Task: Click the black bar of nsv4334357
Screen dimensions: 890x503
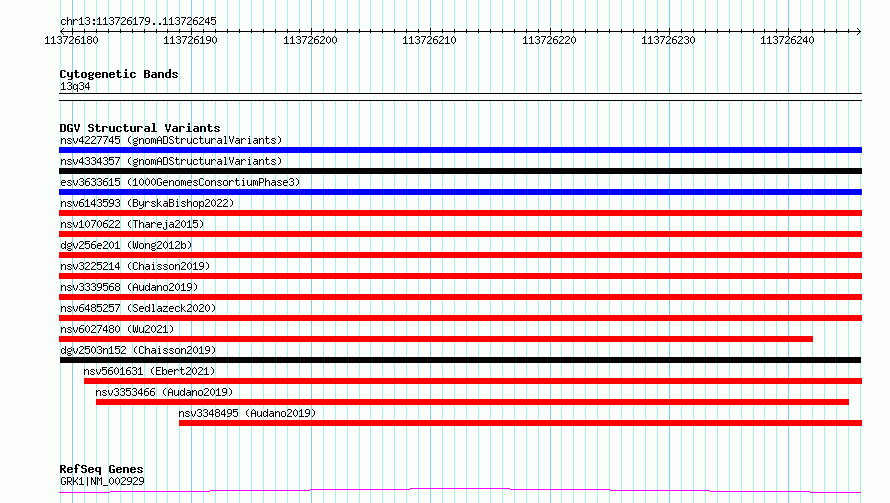Action: (460, 171)
